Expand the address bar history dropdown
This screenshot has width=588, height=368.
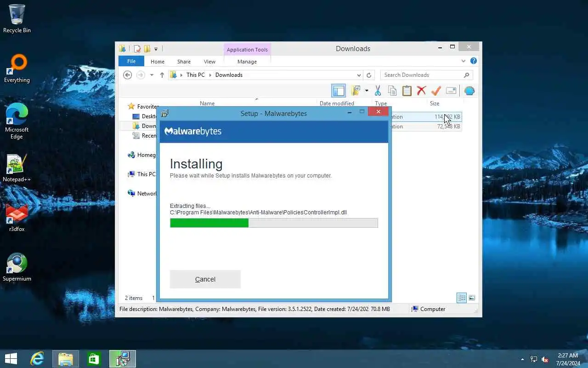(x=359, y=75)
